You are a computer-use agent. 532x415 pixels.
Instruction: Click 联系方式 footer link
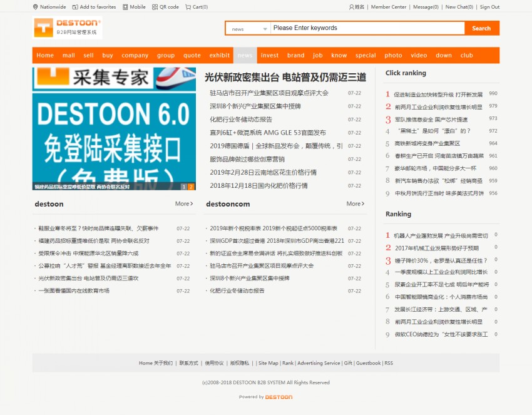188,363
